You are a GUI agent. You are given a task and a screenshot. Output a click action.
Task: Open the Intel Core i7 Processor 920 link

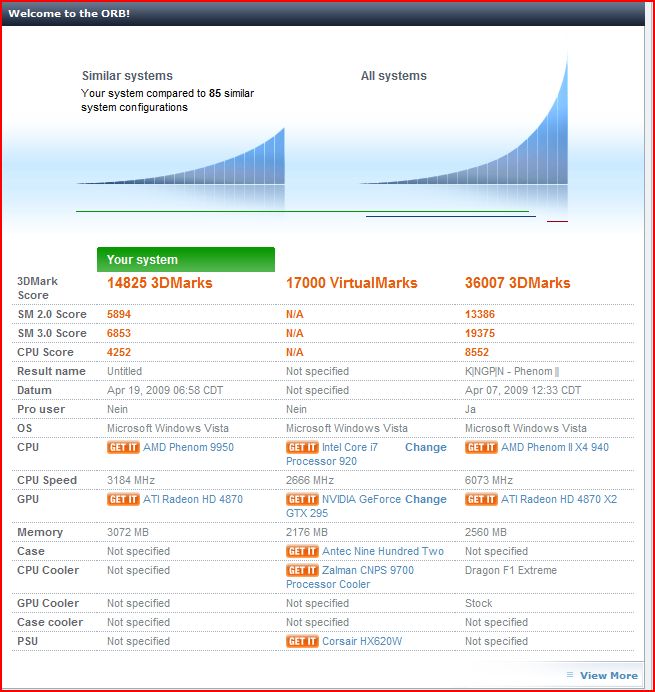[332, 454]
